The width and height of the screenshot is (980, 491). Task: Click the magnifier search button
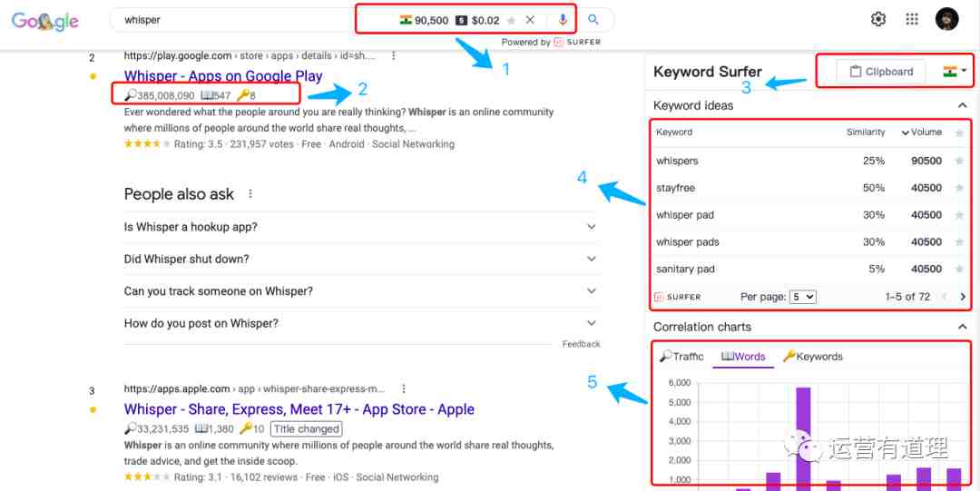pyautogui.click(x=593, y=20)
